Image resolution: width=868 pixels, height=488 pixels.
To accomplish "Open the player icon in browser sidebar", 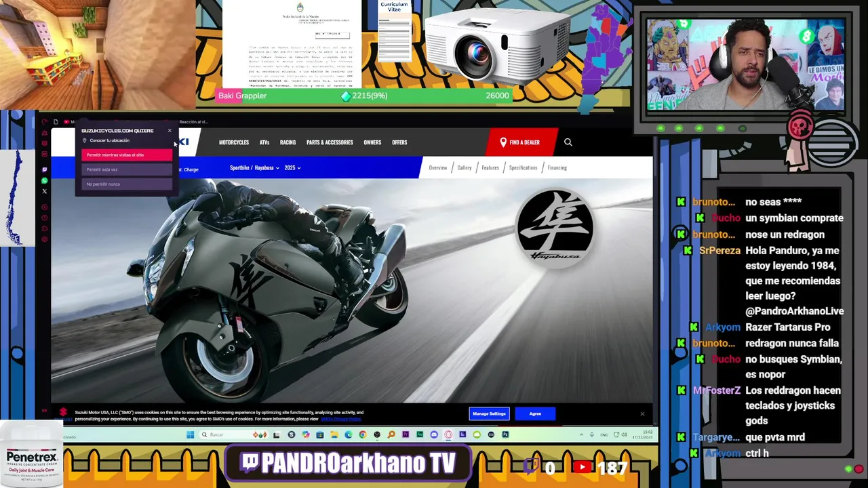I will click(x=45, y=207).
